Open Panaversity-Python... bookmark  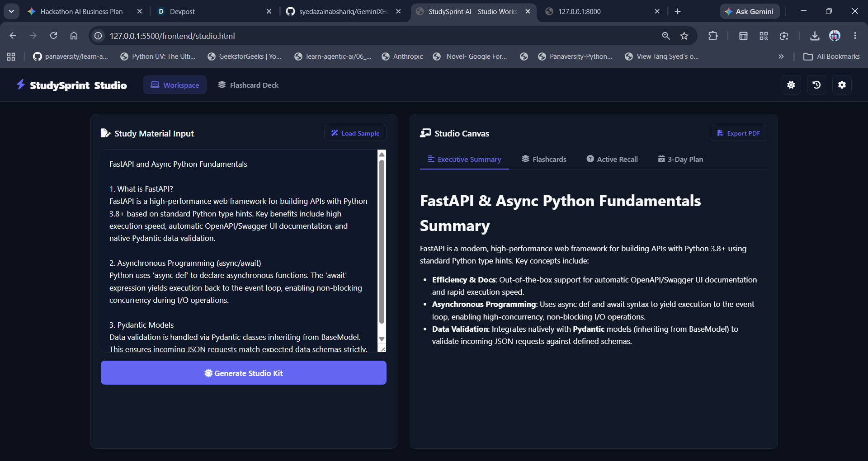[575, 56]
